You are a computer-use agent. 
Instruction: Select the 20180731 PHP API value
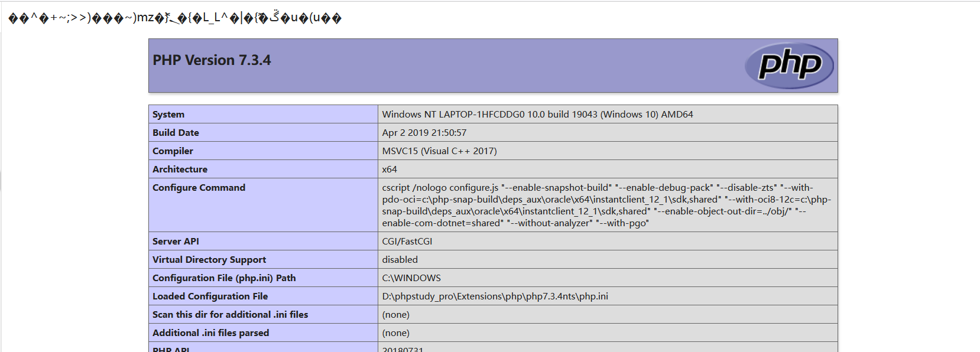click(x=403, y=349)
